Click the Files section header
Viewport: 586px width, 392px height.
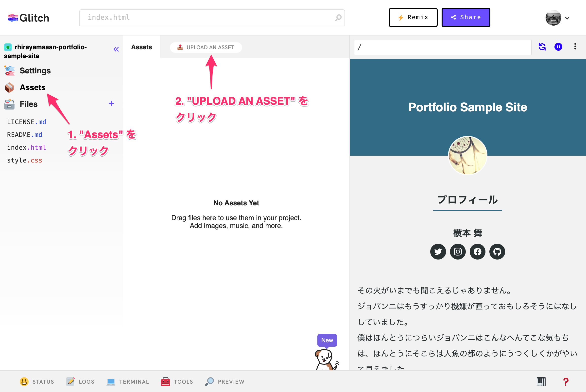coord(29,104)
